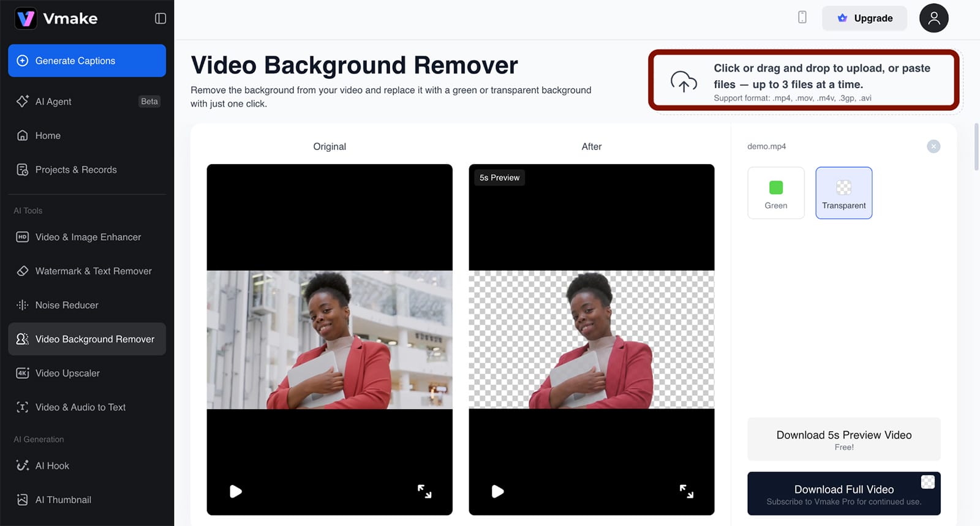Image resolution: width=980 pixels, height=526 pixels.
Task: Play the Original video
Action: [x=236, y=491]
